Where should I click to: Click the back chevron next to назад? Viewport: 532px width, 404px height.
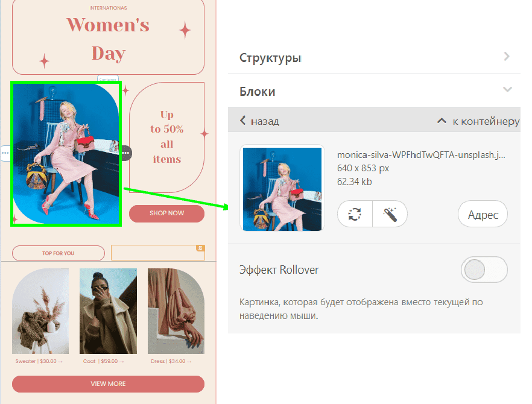point(243,121)
